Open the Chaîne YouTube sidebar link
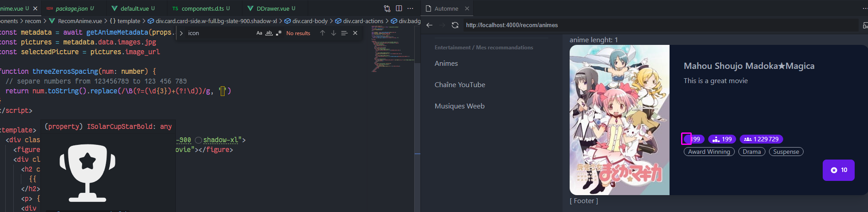Screen dimensions: 868x212 point(460,84)
